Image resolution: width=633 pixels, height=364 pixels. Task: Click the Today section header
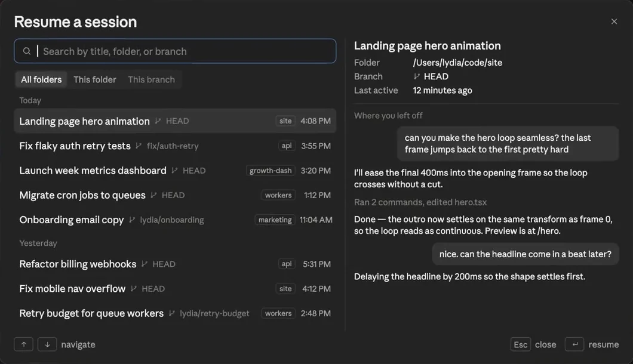[30, 100]
